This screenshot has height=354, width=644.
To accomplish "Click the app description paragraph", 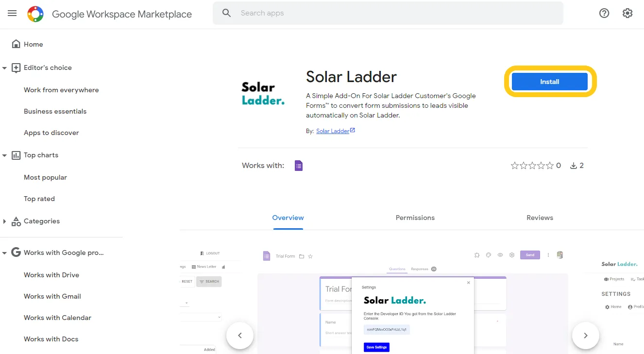I will tap(391, 105).
